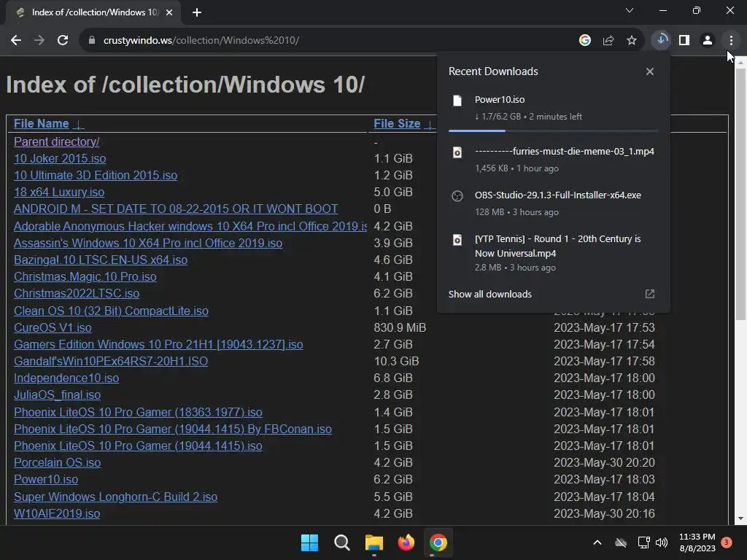Download Gamers Edition Windows 10 Pro 21H1 iso
747x560 pixels.
coord(158,344)
